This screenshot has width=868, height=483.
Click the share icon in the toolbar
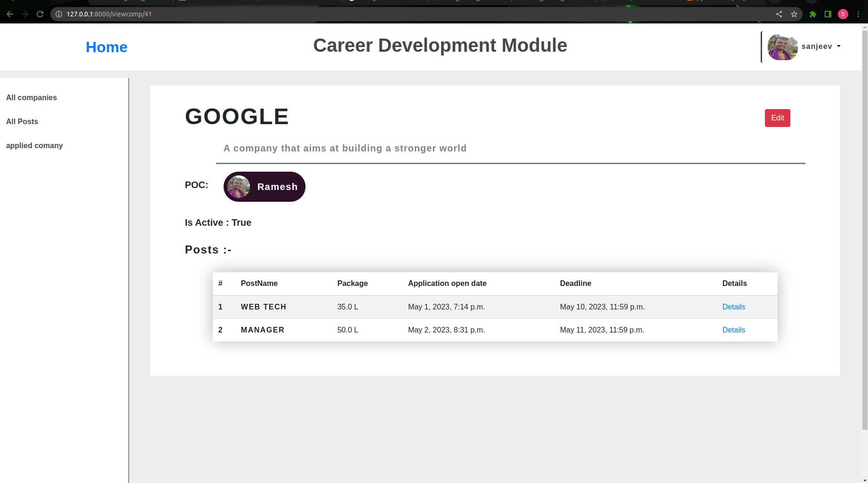pyautogui.click(x=779, y=14)
